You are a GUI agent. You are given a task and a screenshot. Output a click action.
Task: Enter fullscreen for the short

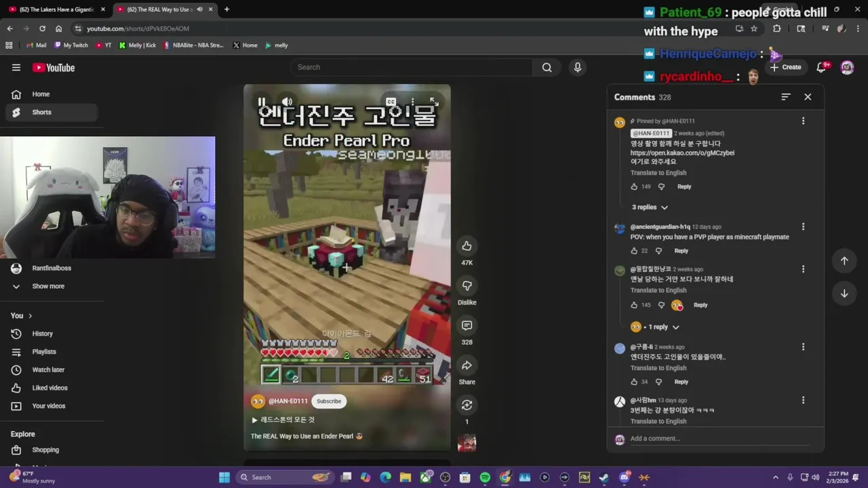click(x=434, y=102)
